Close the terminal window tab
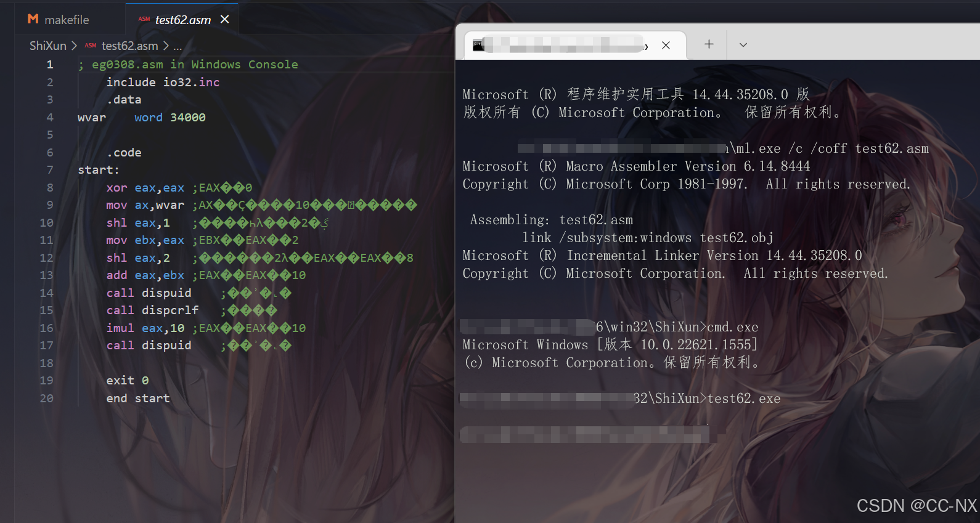 [x=666, y=45]
